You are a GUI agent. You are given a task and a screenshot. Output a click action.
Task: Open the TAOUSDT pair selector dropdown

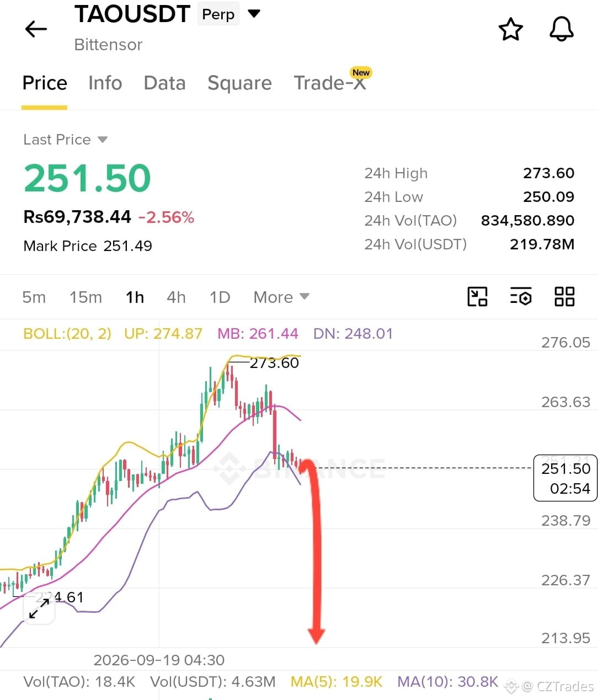point(254,14)
